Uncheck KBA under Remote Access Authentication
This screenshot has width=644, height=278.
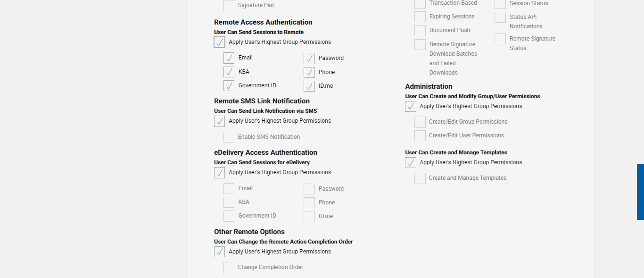click(229, 72)
